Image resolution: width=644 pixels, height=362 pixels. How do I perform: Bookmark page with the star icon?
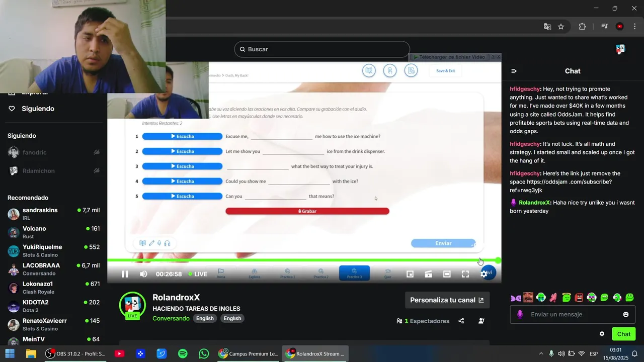561,27
